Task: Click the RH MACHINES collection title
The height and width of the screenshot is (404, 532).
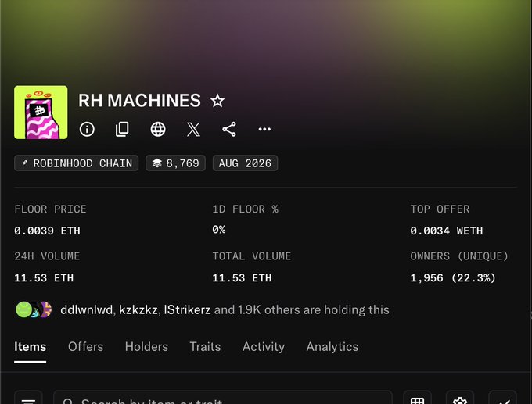Action: click(139, 101)
